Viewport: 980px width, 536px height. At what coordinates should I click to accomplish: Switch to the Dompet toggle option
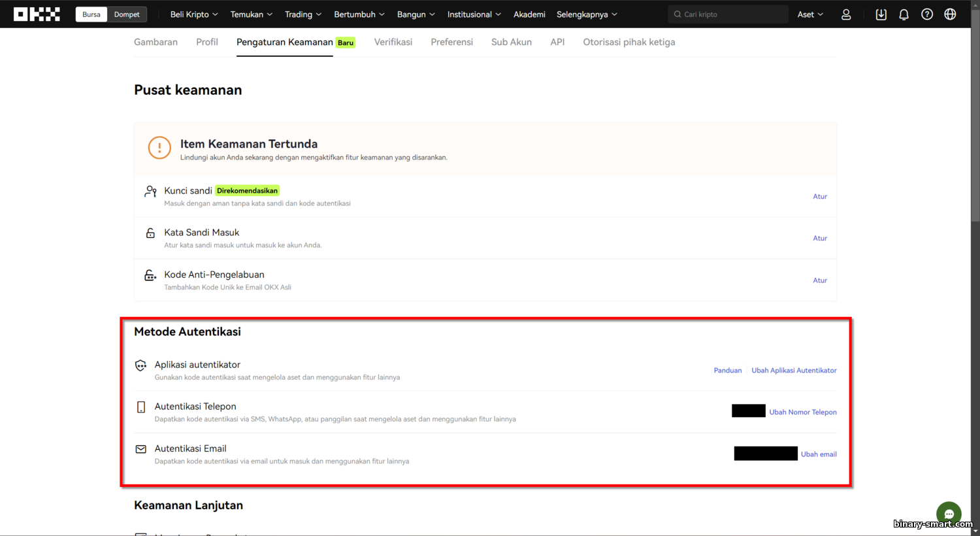127,14
